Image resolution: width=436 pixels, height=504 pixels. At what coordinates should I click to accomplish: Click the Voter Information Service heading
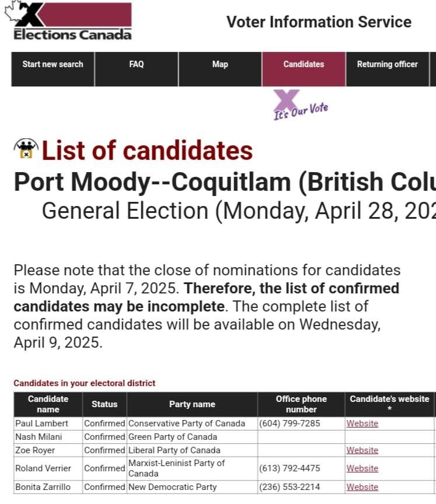(319, 22)
